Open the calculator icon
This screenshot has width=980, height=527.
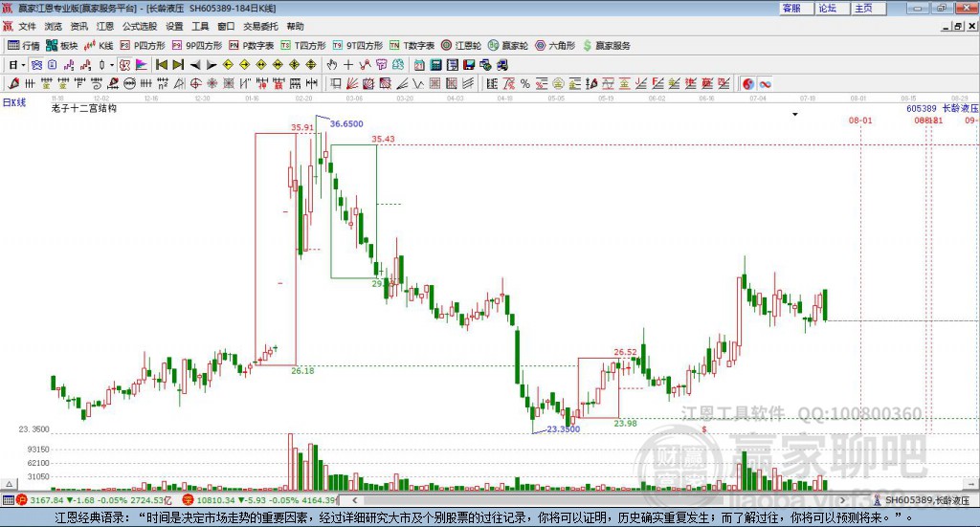click(435, 65)
